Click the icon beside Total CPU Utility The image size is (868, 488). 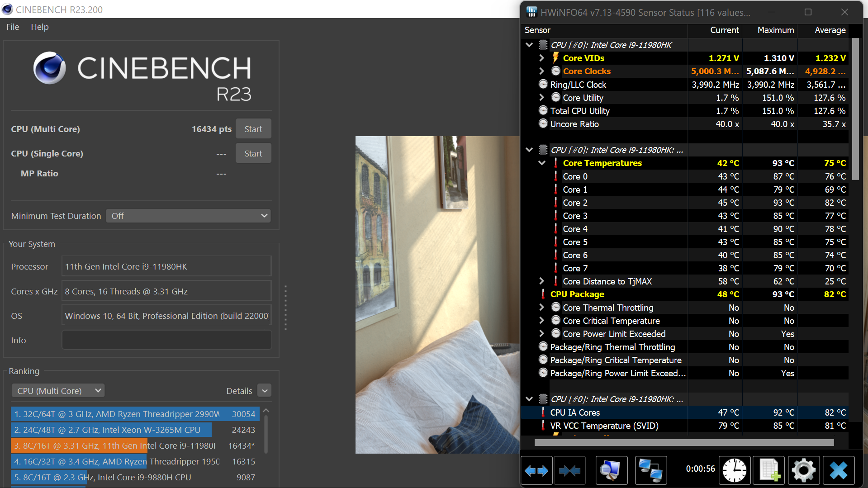[x=543, y=110]
